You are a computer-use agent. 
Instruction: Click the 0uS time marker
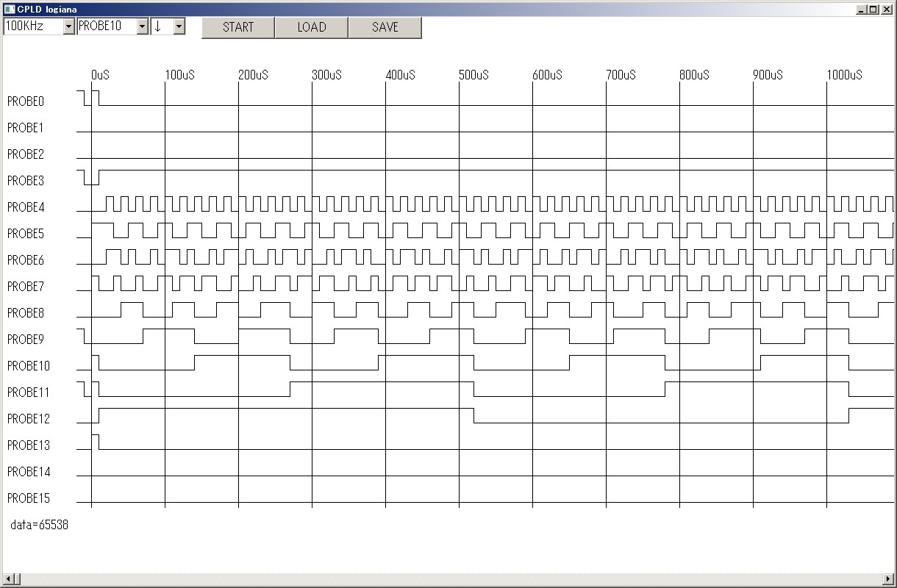click(101, 75)
